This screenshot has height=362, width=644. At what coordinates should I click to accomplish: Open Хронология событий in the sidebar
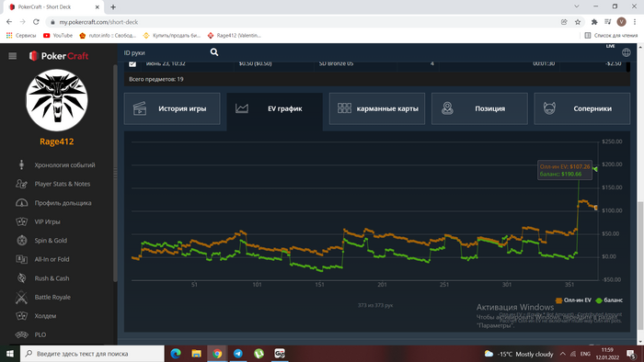click(64, 164)
